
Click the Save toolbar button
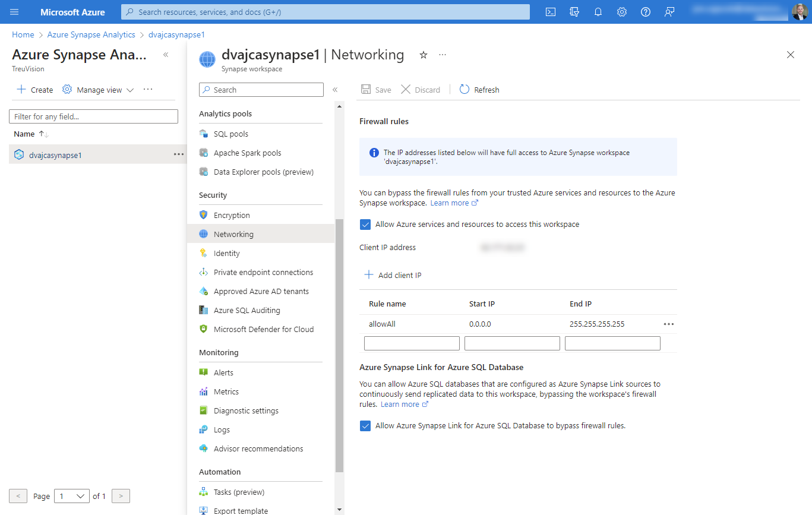click(x=376, y=90)
